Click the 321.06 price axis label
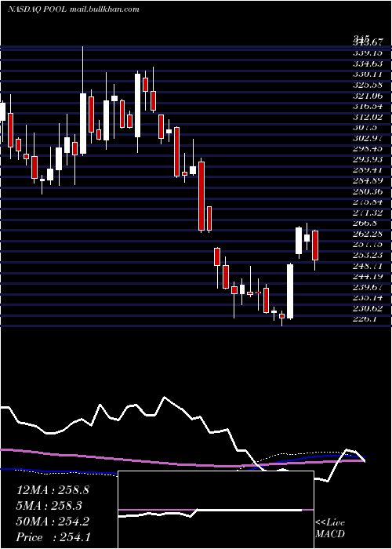This screenshot has height=549, width=392. (368, 95)
